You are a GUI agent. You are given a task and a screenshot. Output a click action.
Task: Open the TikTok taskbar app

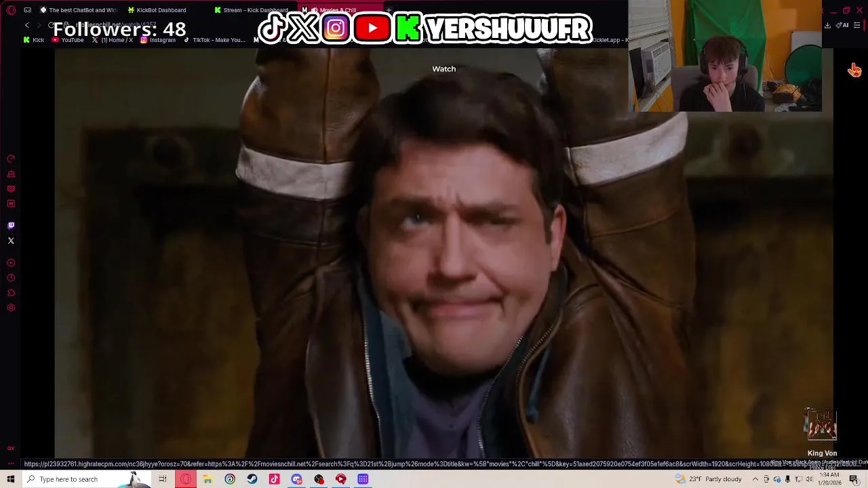(x=274, y=479)
